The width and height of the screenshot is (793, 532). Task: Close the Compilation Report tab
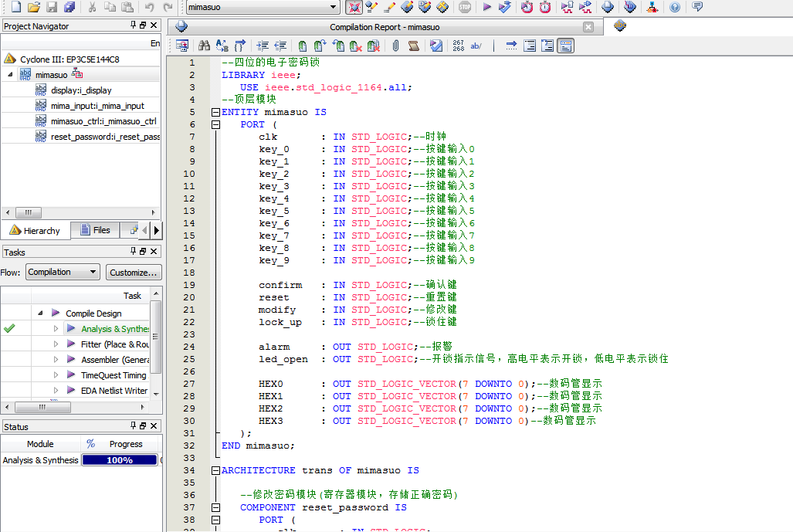coord(588,27)
